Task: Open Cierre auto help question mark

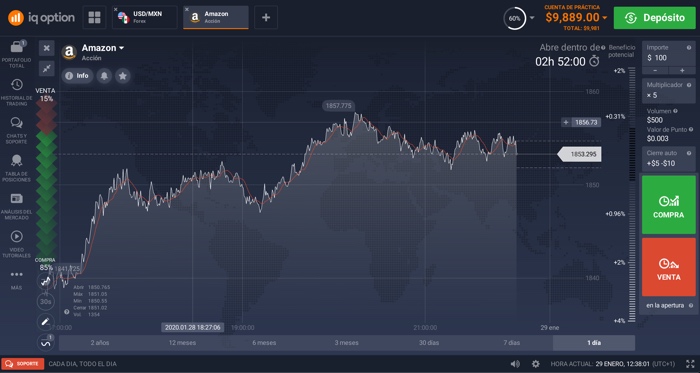Action: pos(688,153)
